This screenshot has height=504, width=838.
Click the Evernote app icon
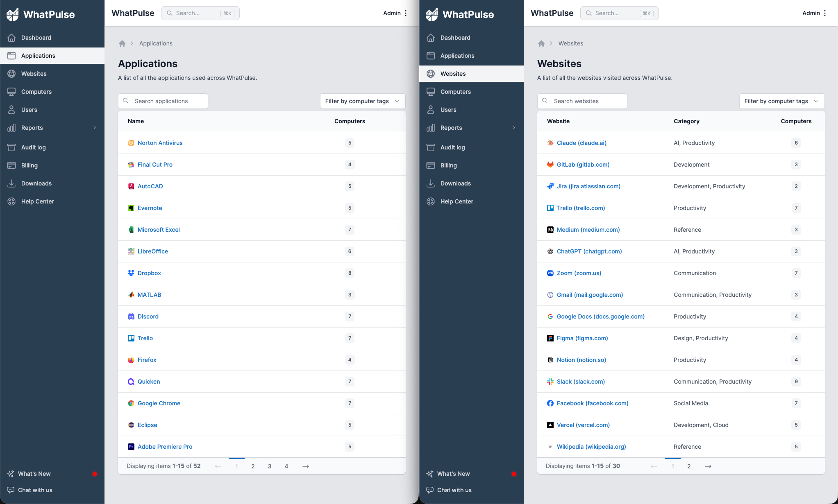pyautogui.click(x=131, y=208)
